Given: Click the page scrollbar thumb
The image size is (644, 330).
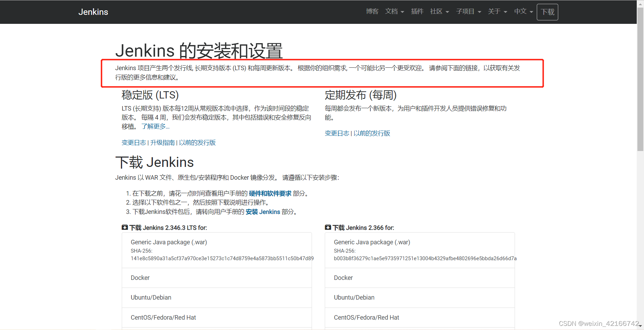Looking at the screenshot, I should pyautogui.click(x=640, y=79).
